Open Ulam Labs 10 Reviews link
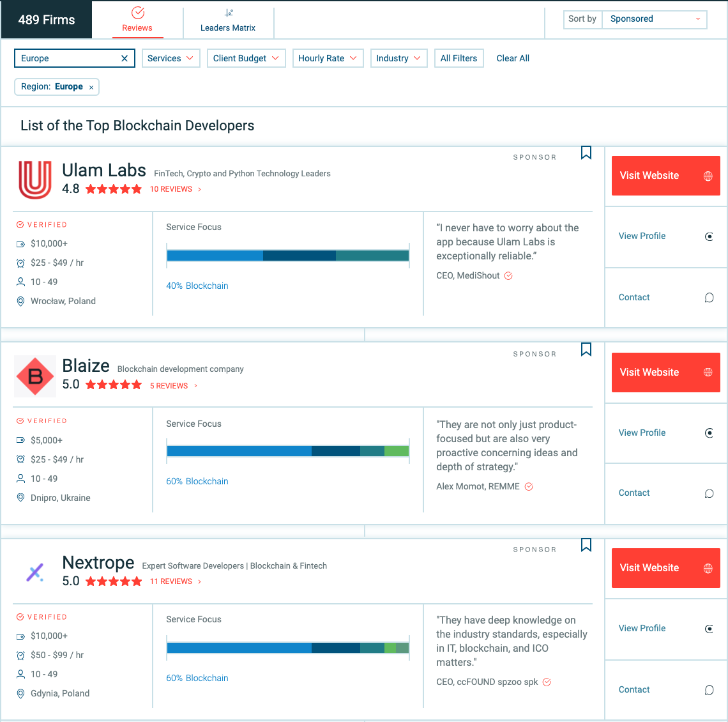The height and width of the screenshot is (722, 728). pos(175,190)
